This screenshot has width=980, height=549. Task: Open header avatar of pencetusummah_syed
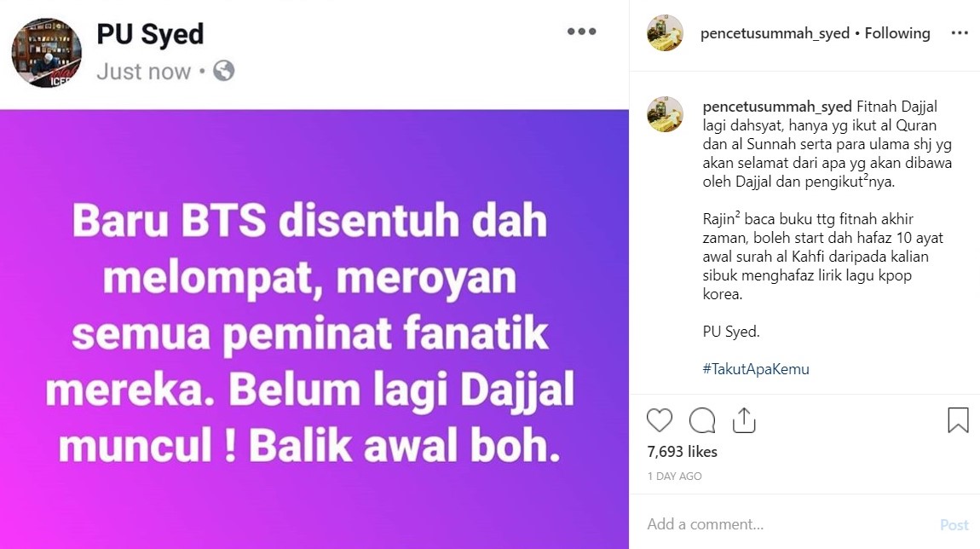click(x=665, y=33)
